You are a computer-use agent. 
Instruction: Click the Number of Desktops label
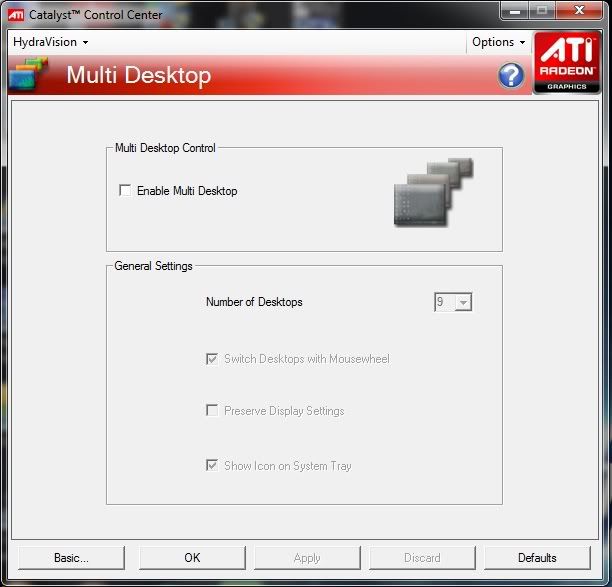(x=254, y=302)
